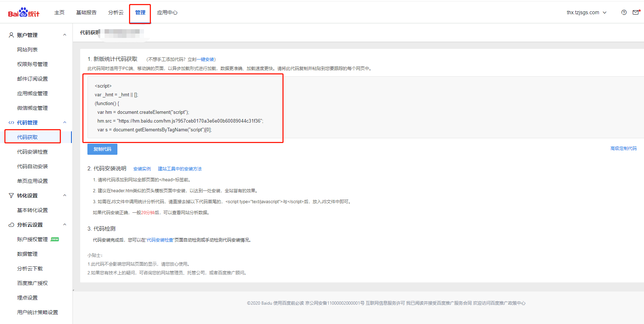Open the mail messages icon
This screenshot has height=324, width=644.
click(x=636, y=12)
